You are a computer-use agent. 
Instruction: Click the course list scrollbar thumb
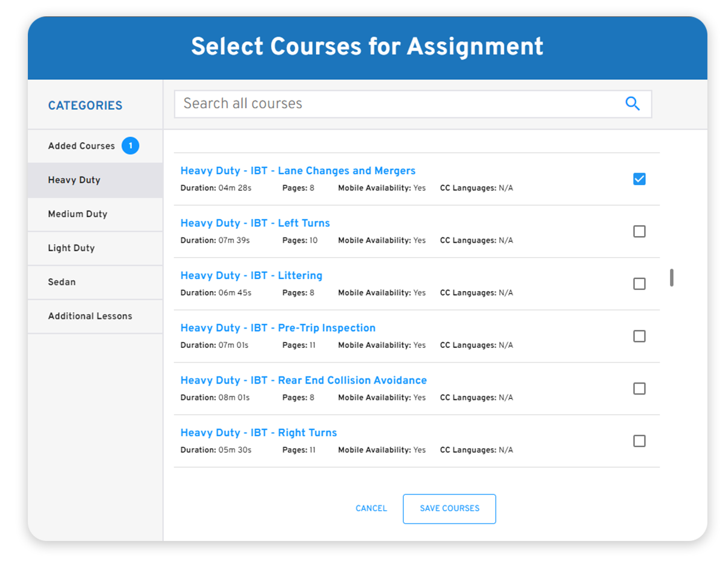click(x=672, y=277)
